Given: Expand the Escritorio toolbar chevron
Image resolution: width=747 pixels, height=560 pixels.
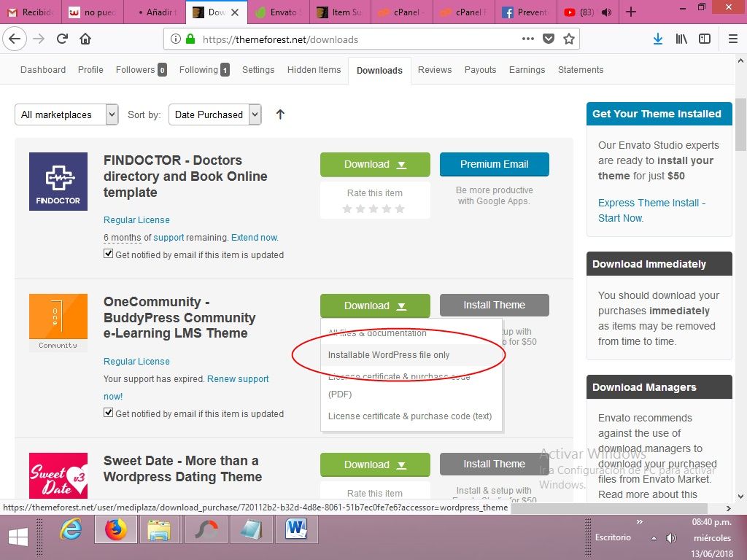Looking at the screenshot, I should [639, 522].
